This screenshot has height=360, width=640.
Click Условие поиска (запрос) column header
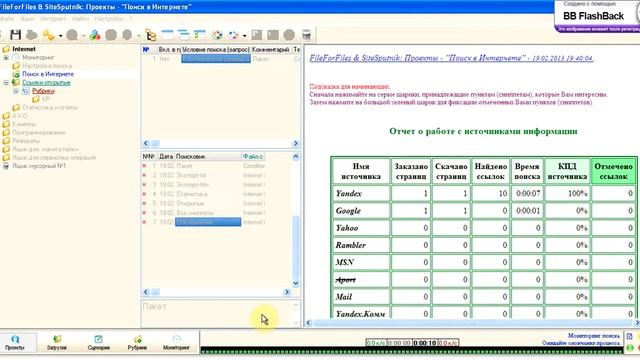[x=216, y=49]
